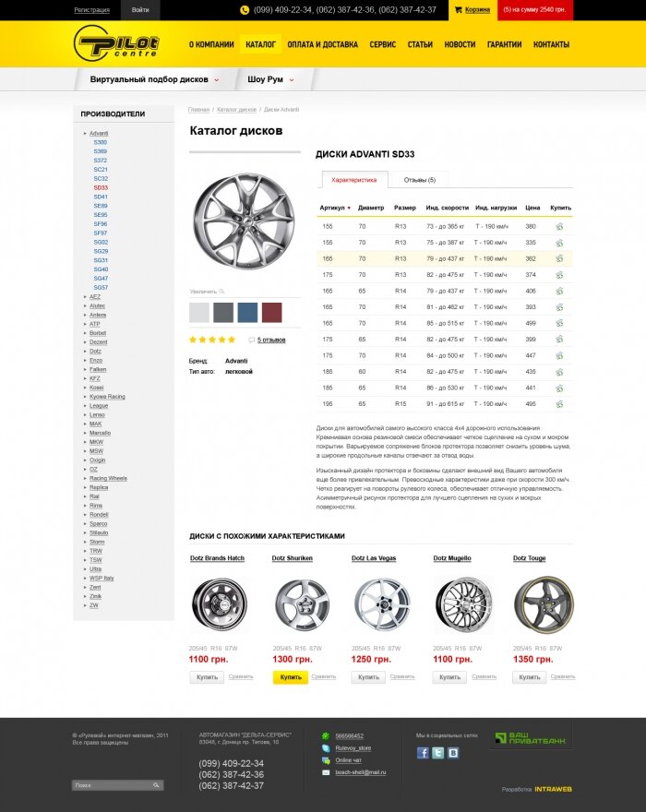Click the search magnifier icon in footer
This screenshot has width=646, height=812.
[156, 785]
